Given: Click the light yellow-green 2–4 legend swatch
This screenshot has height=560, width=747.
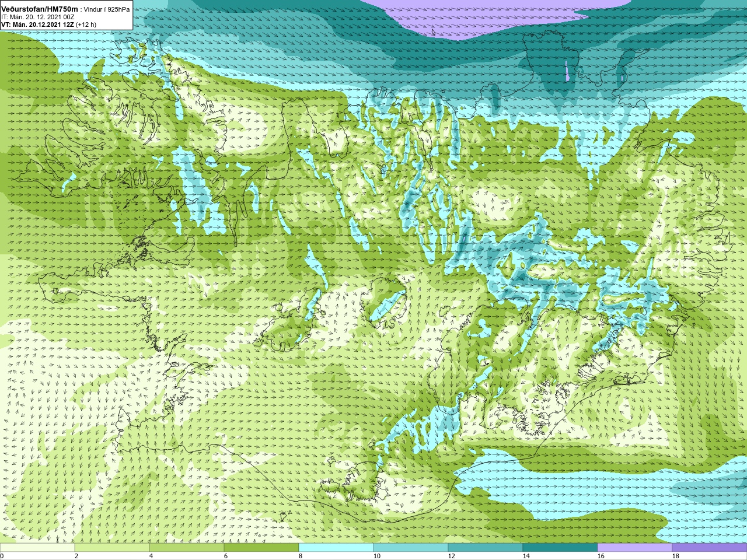Looking at the screenshot, I should coord(112,548).
